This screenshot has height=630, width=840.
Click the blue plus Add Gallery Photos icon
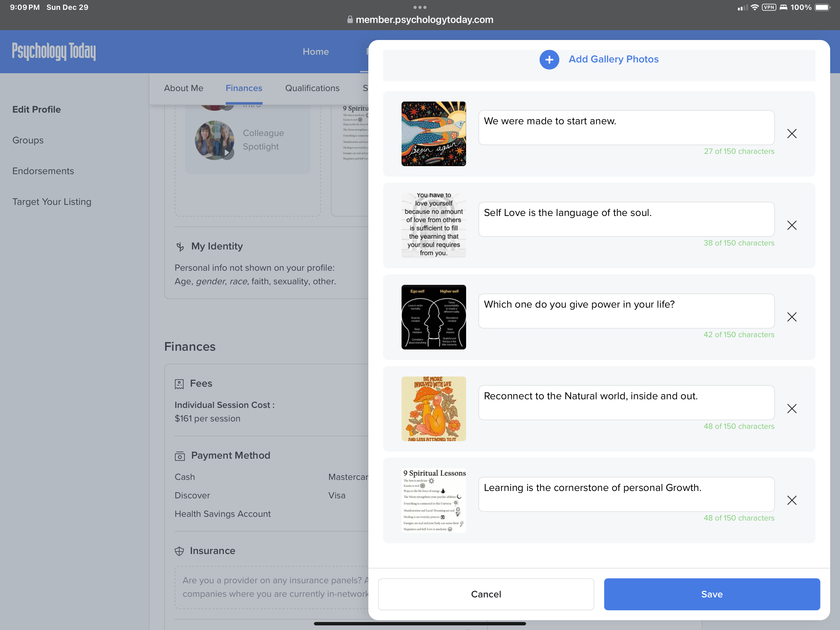click(x=549, y=60)
